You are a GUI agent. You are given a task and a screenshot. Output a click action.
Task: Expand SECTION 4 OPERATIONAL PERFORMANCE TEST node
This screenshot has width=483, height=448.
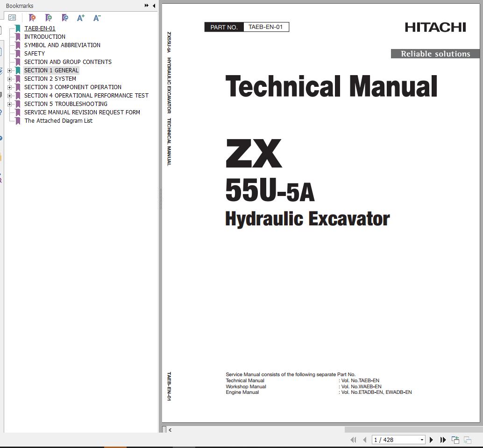tap(9, 96)
